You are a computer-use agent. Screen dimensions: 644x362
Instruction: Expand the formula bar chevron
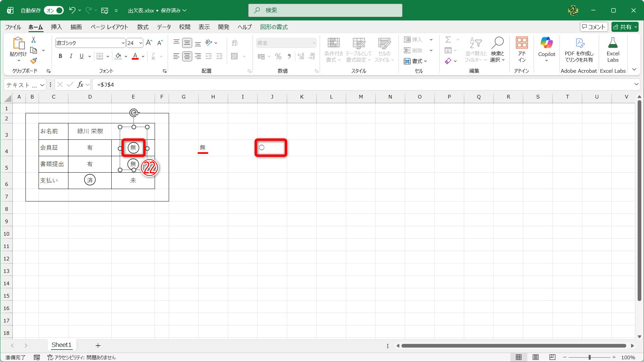[x=636, y=84]
